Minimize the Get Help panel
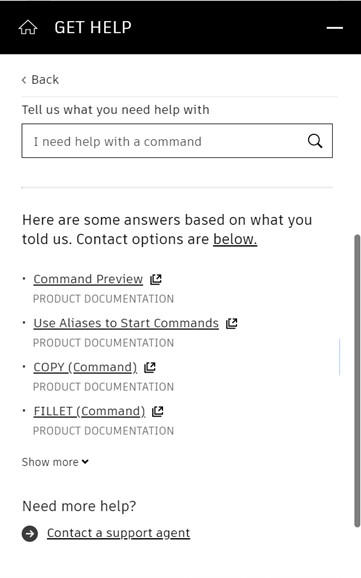The height and width of the screenshot is (578, 361). point(335,28)
